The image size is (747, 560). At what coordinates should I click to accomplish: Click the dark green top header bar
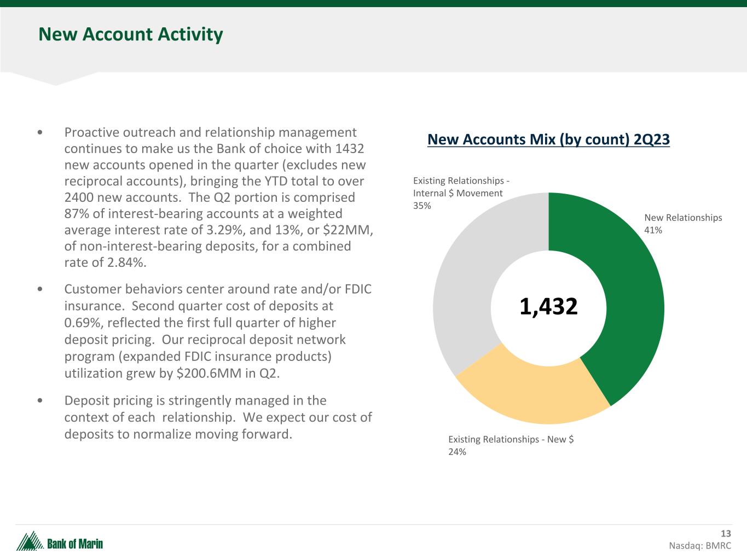[373, 3]
